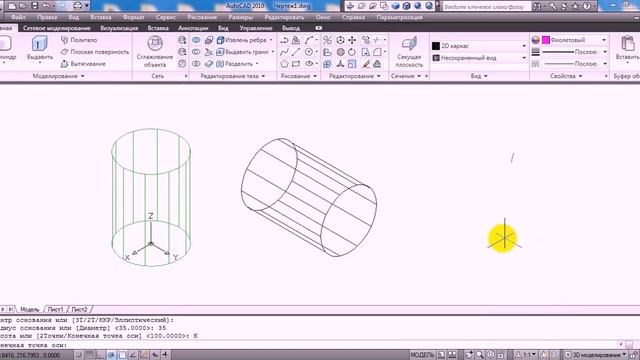Select the Polygon drawing tool
This screenshot has height=360, width=640.
coord(284,64)
